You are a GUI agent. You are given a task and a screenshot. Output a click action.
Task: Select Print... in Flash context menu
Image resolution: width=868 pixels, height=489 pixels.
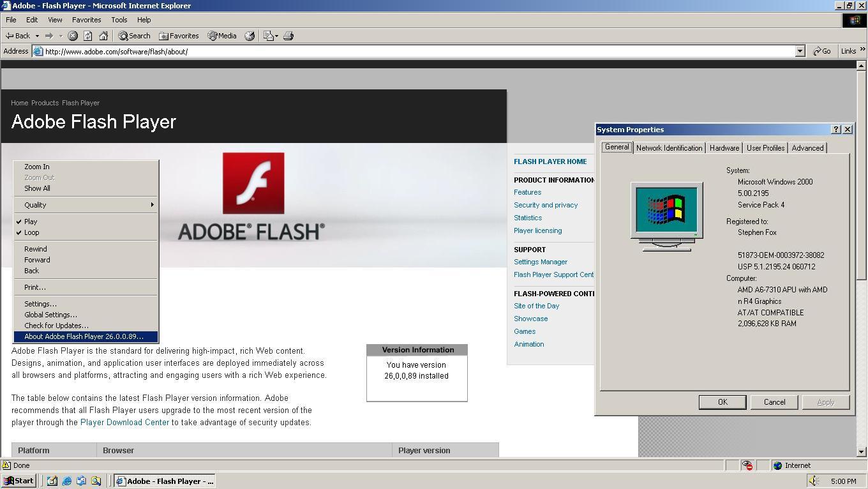click(x=86, y=287)
